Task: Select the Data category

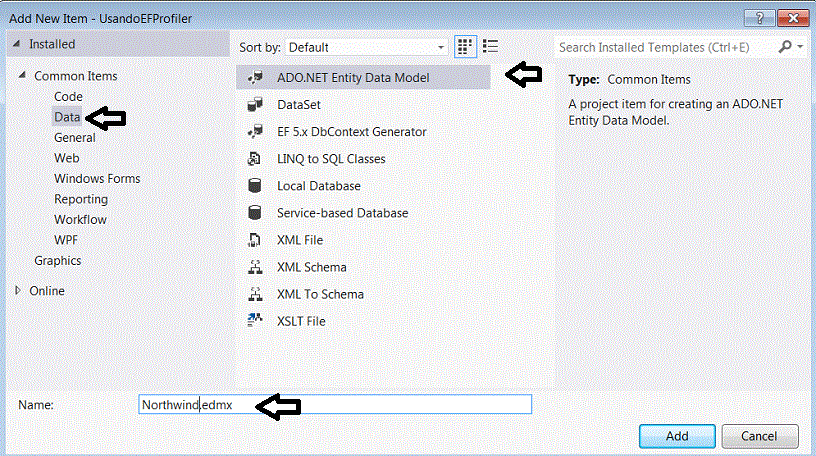Action: pyautogui.click(x=67, y=117)
